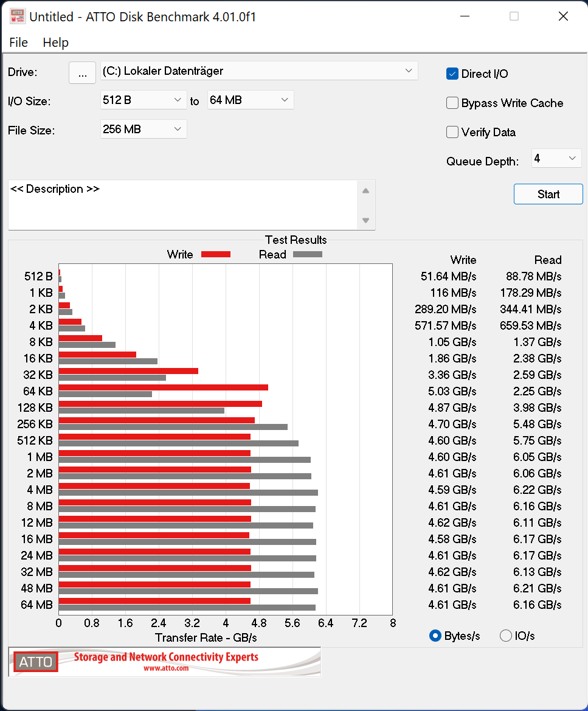Image resolution: width=588 pixels, height=711 pixels.
Task: Click the ATTO application icon in the title bar
Action: 17,16
